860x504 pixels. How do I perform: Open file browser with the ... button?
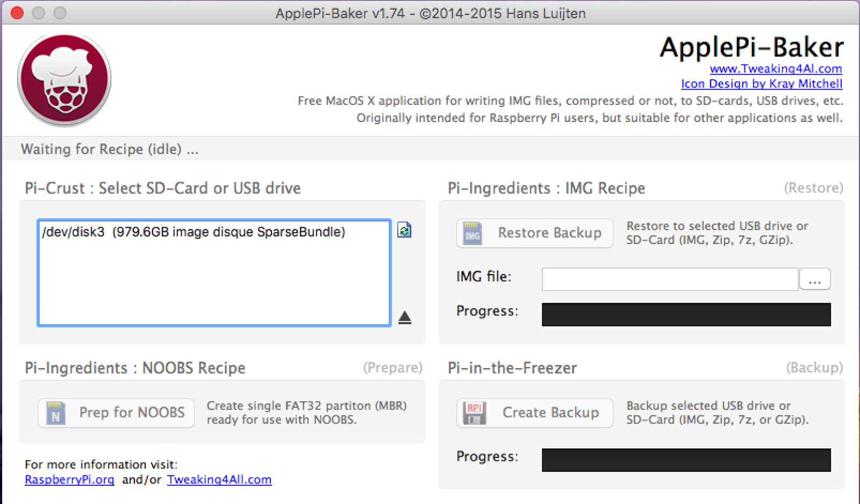click(x=814, y=279)
